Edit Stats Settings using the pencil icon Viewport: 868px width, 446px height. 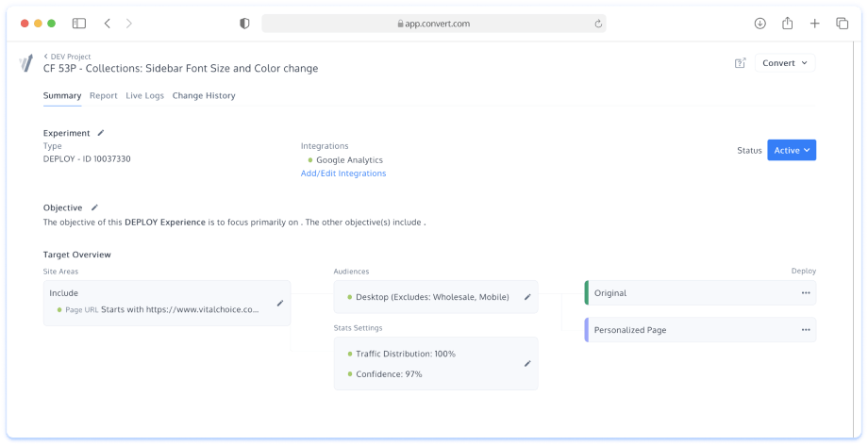point(527,363)
